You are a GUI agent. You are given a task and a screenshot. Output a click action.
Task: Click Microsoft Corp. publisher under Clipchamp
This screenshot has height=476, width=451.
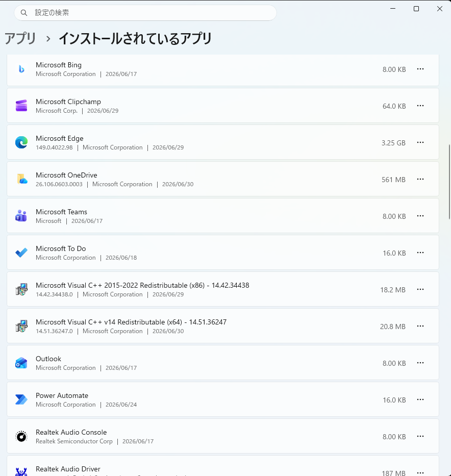click(57, 111)
